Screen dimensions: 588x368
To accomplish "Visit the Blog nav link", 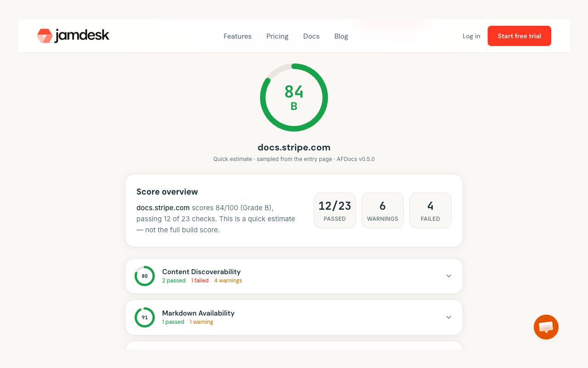I will 341,36.
